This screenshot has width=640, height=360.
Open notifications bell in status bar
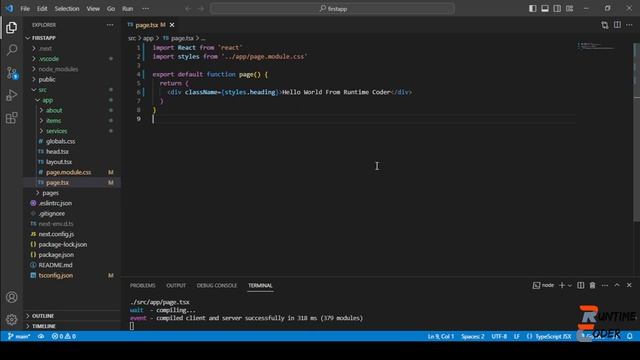coord(630,336)
